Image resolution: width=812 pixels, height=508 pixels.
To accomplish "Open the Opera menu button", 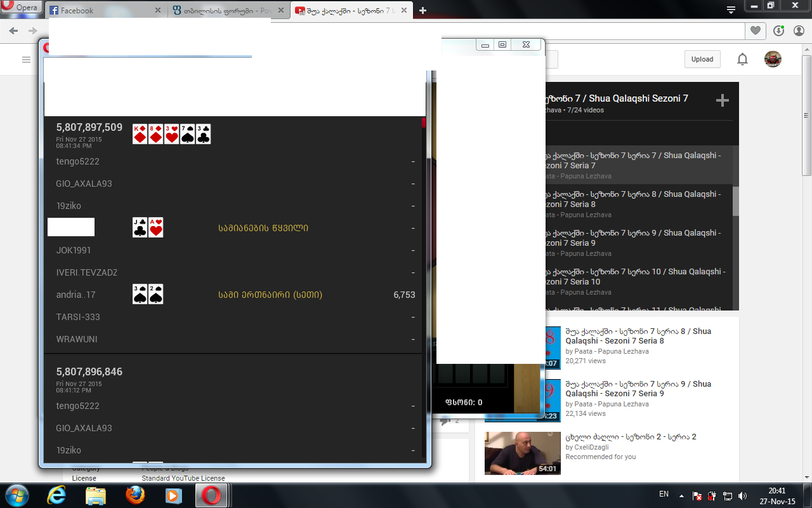I will coord(22,8).
